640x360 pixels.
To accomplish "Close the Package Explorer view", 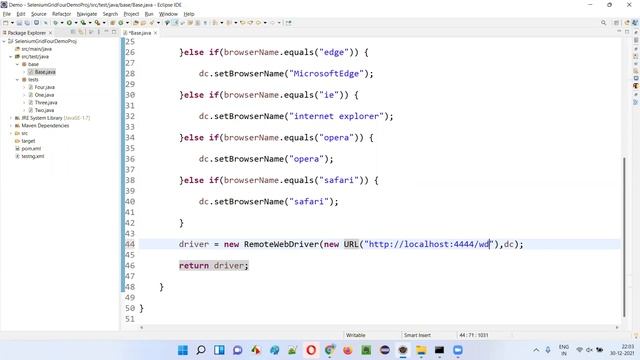I will click(x=50, y=33).
